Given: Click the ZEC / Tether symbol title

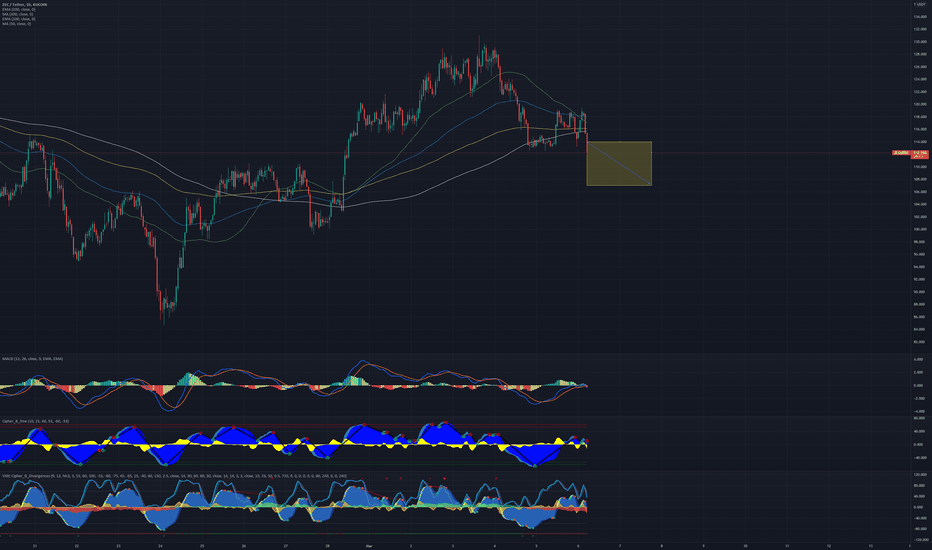Looking at the screenshot, I should pyautogui.click(x=25, y=5).
